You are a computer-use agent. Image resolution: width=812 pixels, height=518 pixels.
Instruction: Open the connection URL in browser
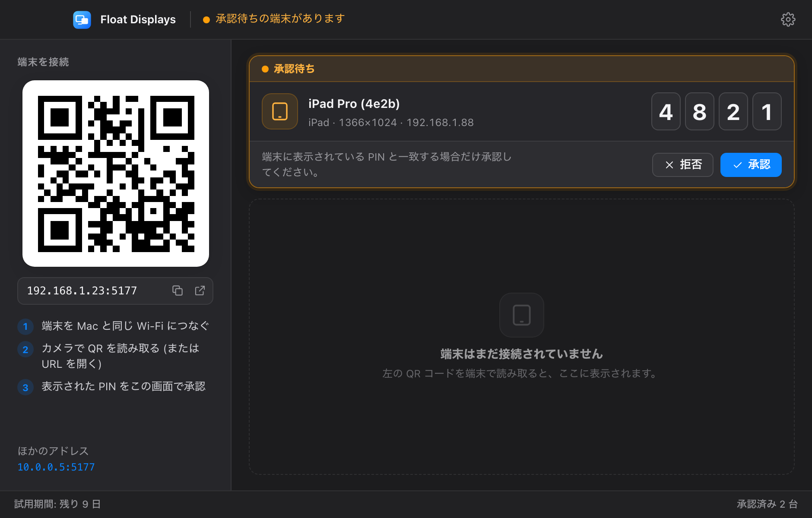point(200,291)
